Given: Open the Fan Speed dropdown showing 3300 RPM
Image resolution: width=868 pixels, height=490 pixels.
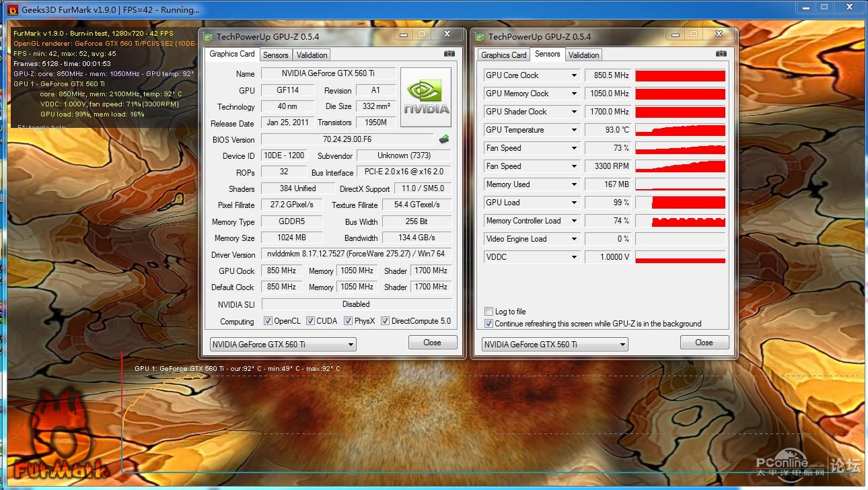Looking at the screenshot, I should (574, 166).
